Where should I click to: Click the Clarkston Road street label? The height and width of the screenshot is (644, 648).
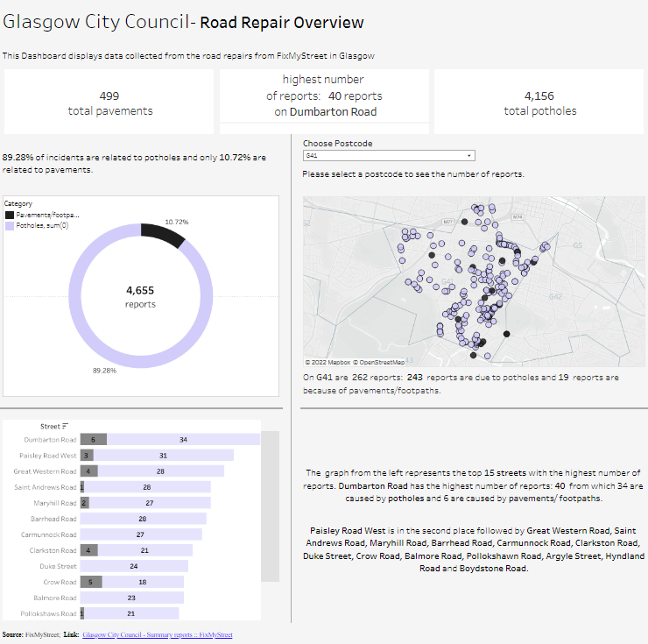(x=52, y=550)
